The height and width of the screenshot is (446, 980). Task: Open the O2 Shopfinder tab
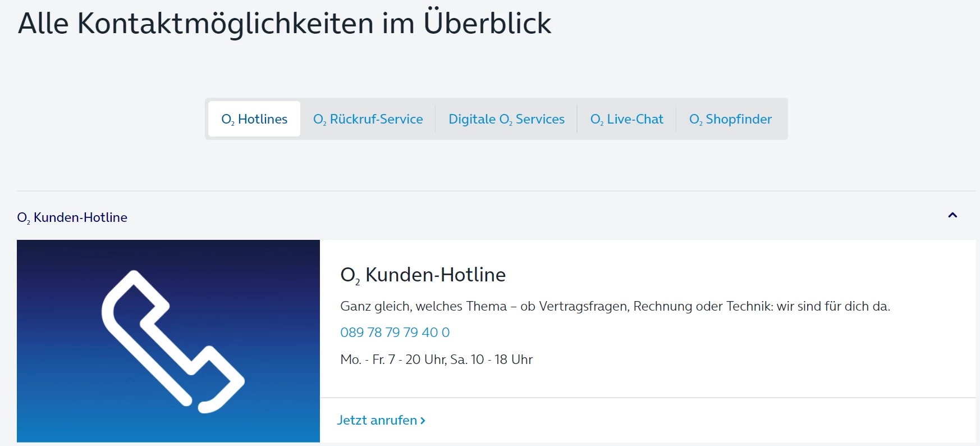pyautogui.click(x=730, y=119)
